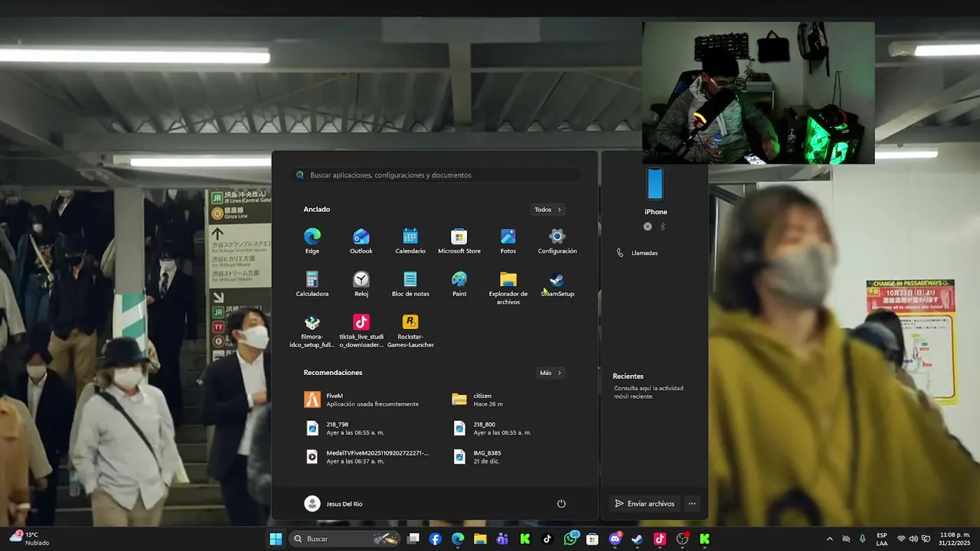Open the three-dot more options in phone panel

tap(692, 504)
